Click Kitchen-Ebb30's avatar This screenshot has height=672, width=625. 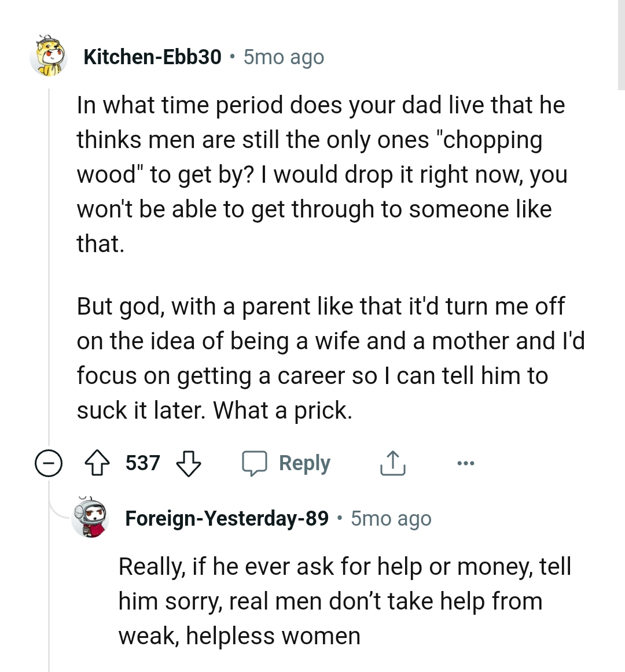49,57
